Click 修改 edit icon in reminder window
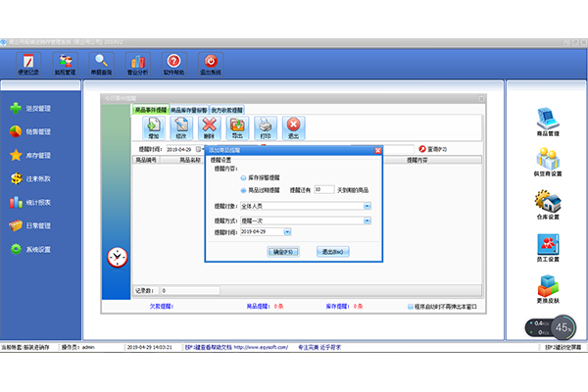Screen dimensions: 588x392 [x=181, y=128]
